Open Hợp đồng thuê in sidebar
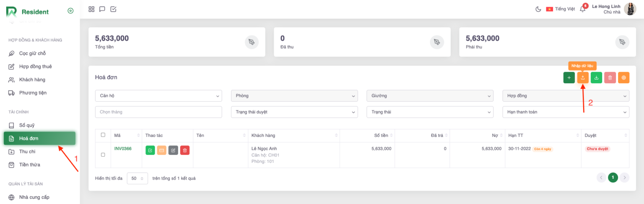644x204 pixels. pyautogui.click(x=35, y=67)
